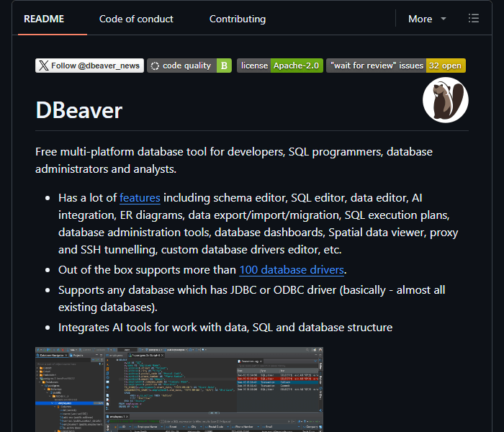The image size is (504, 432).
Task: Click the DBeaver application screenshot thumbnail
Action: click(x=179, y=390)
